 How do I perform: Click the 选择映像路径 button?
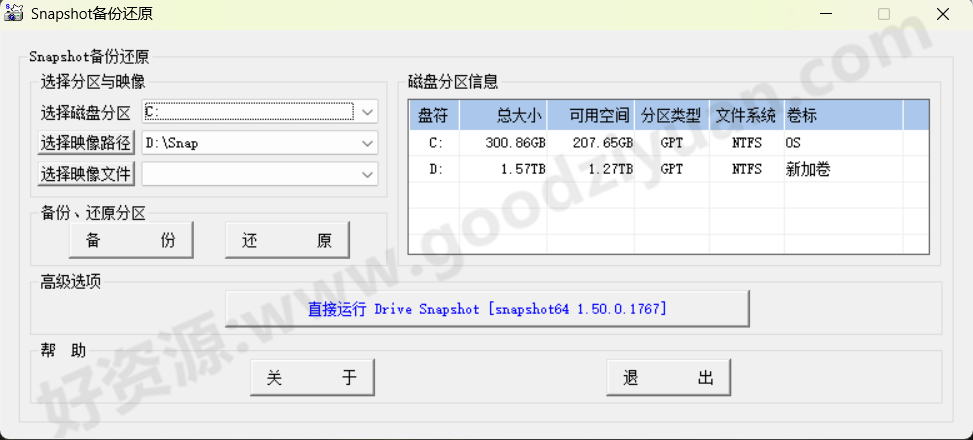[86, 143]
